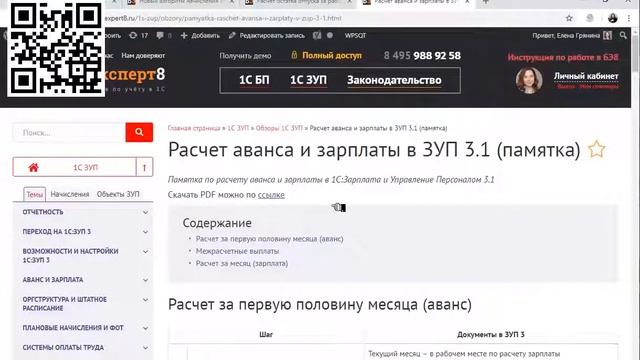
Task: Click the home icon beside 1С ЗУП
Action: click(x=33, y=167)
